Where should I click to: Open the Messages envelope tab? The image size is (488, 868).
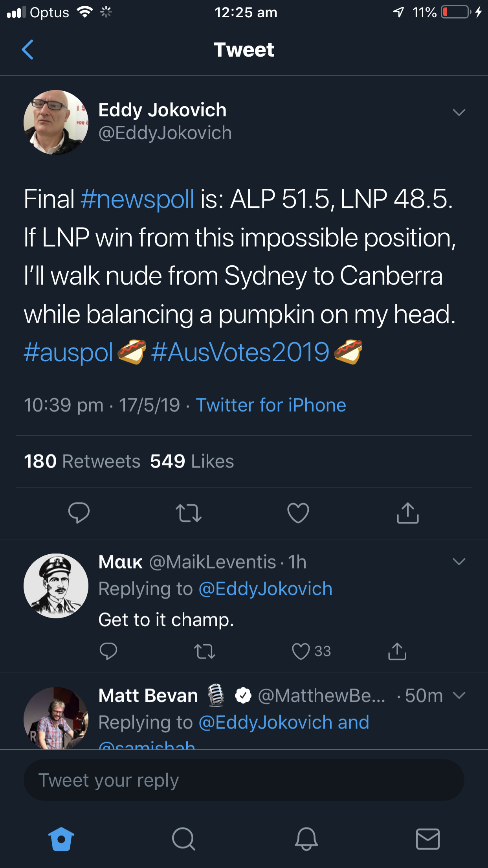[x=428, y=839]
